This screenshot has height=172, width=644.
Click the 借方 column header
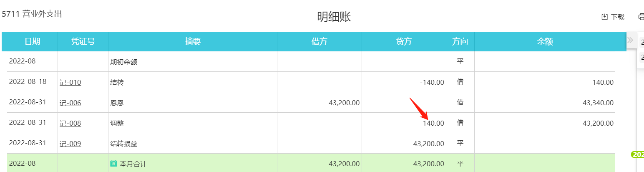tap(319, 41)
